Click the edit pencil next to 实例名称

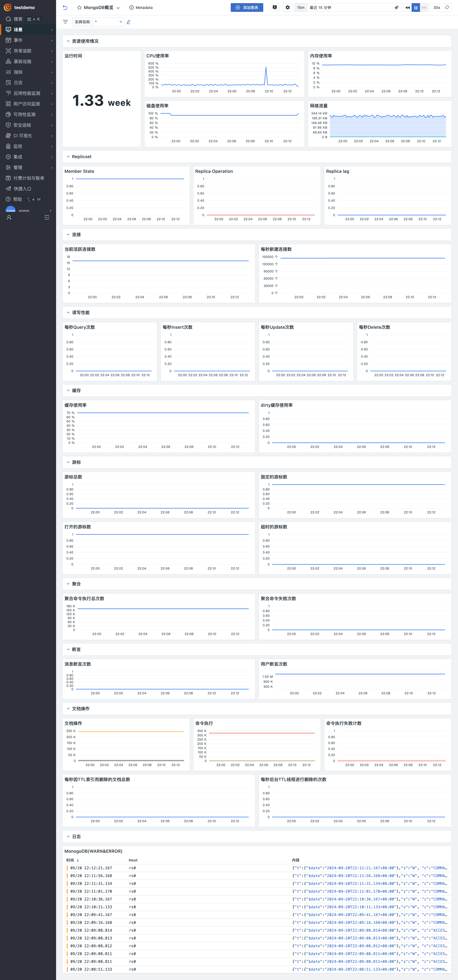click(129, 22)
